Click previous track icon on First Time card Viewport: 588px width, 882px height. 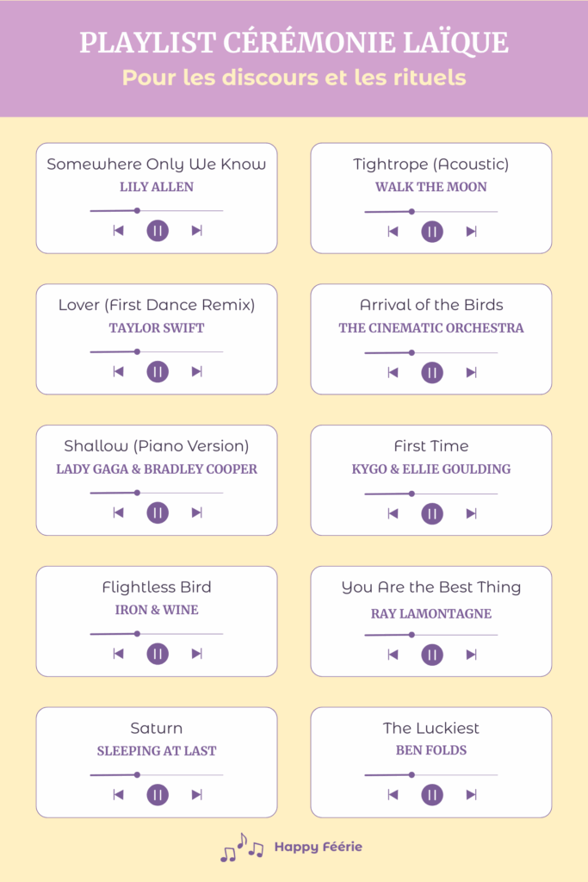(393, 513)
